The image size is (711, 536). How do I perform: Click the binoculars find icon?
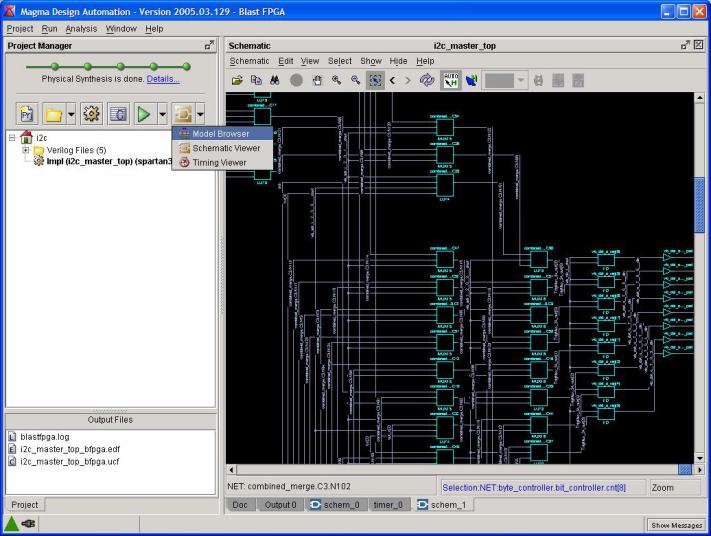[275, 81]
